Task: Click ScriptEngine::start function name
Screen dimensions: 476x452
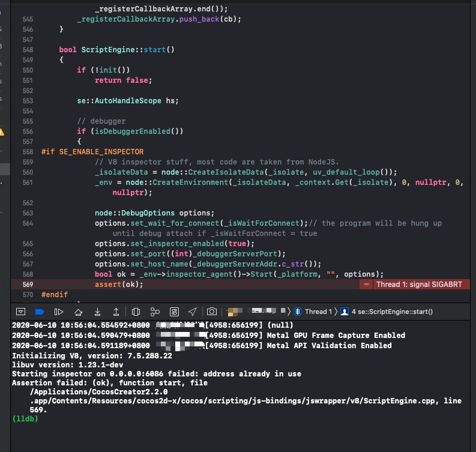Action: [128, 50]
